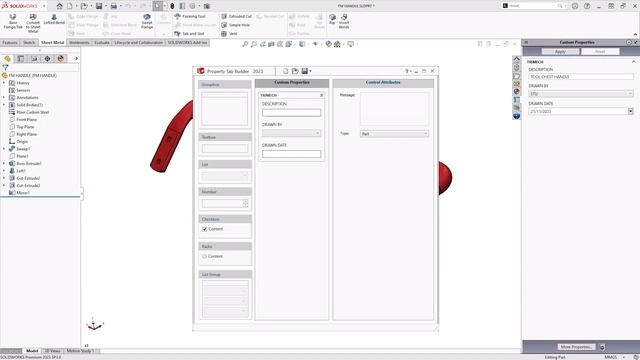Click the Appearances color ball icon in the task pane

pos(516,92)
